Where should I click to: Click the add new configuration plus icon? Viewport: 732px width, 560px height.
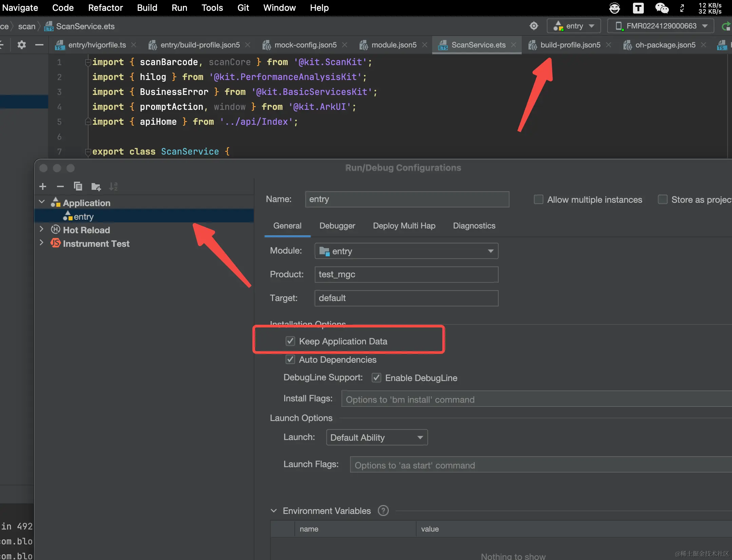[43, 186]
